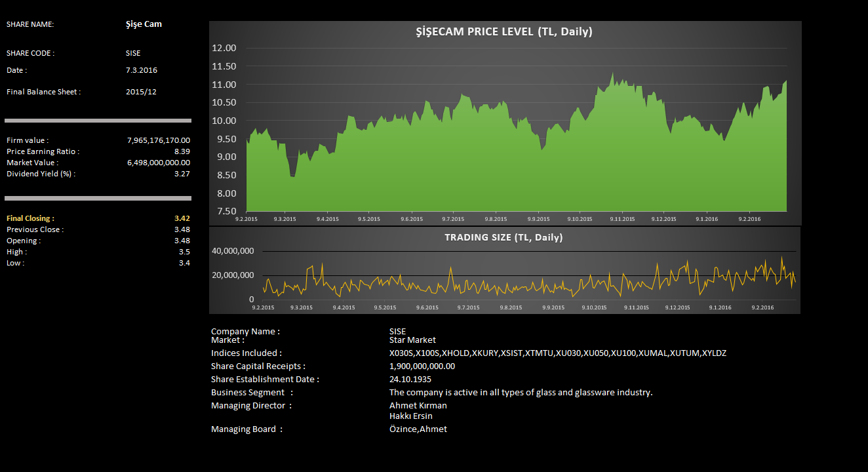Select 9.6.2015 date on price chart axis

coord(410,219)
